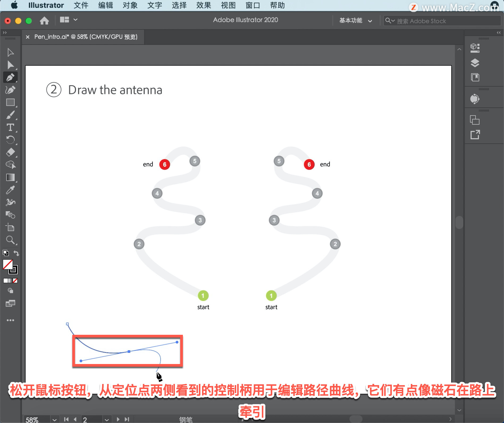The image size is (504, 423).
Task: Select the Type tool
Action: 10,127
